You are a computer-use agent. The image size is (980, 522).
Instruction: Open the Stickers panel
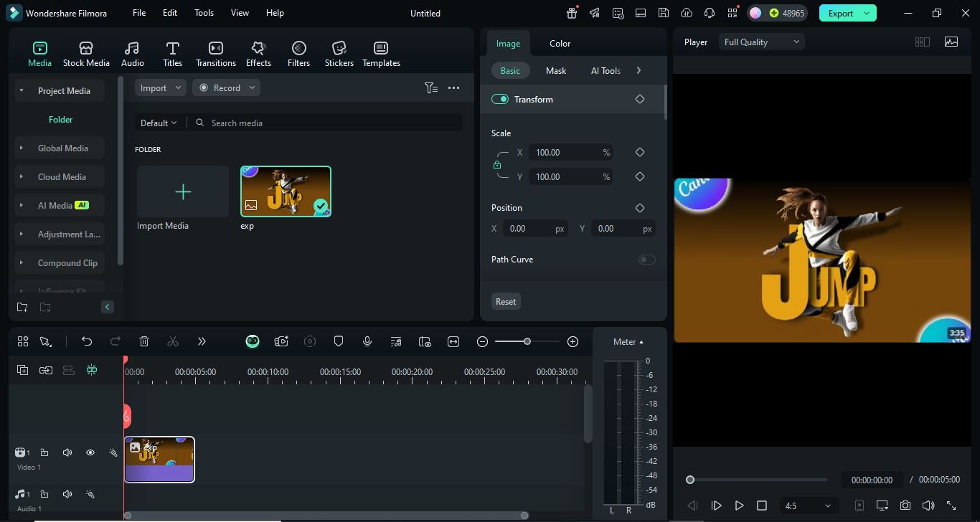point(339,54)
